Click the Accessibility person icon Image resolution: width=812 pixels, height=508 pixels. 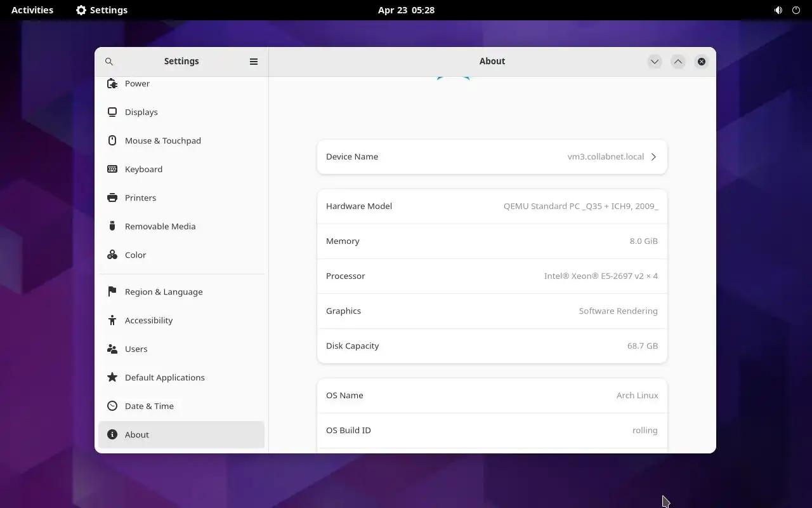click(112, 320)
